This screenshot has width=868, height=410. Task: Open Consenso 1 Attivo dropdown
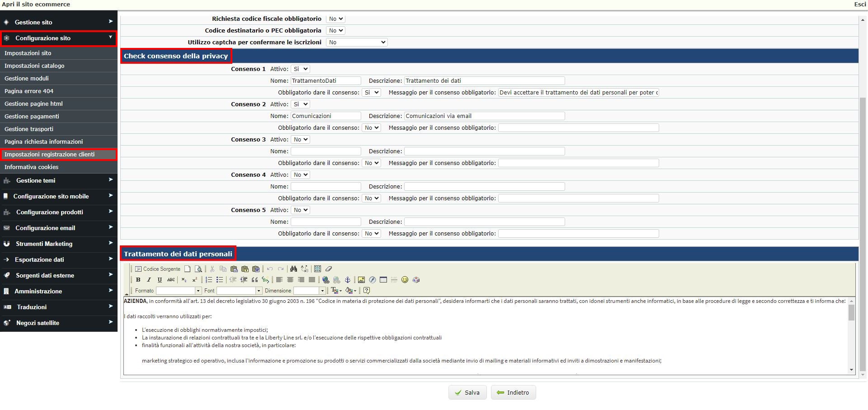[300, 69]
